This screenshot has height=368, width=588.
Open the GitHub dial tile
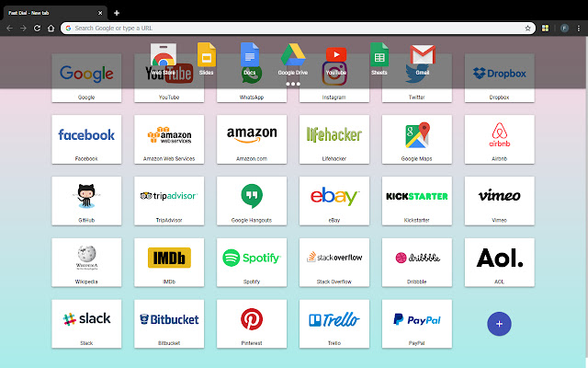point(86,201)
